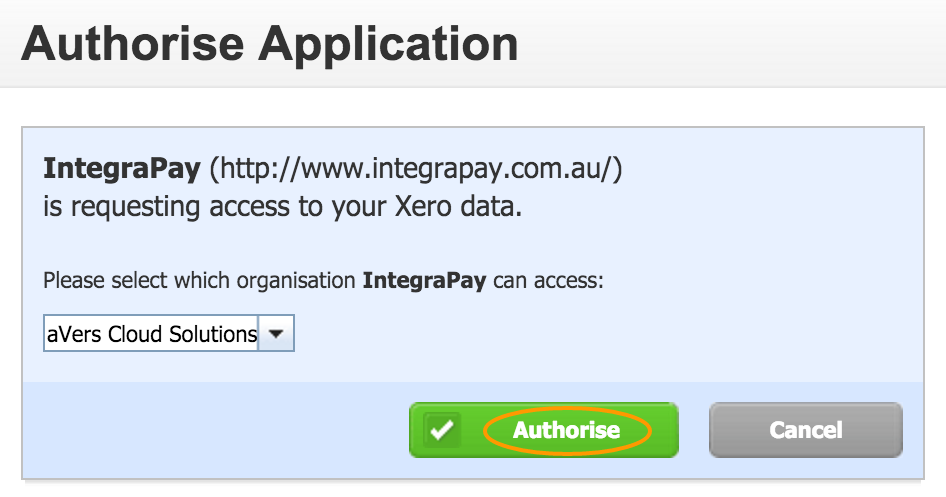This screenshot has width=946, height=497.
Task: Click the 'is requesting access to your Xero data' text
Action: pyautogui.click(x=282, y=207)
